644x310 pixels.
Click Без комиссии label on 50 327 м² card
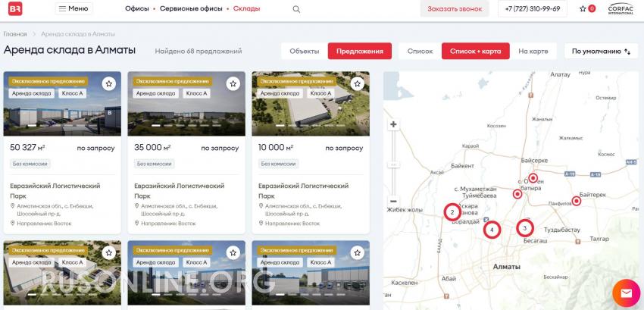click(30, 164)
